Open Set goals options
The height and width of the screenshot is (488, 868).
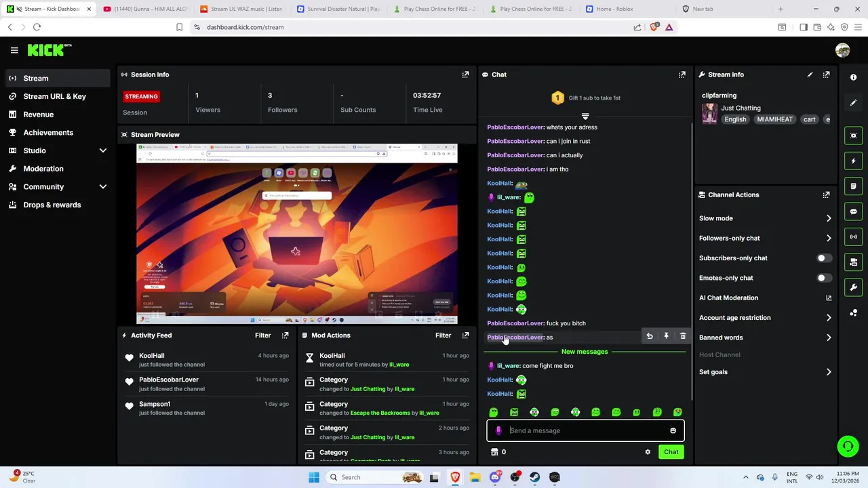tap(766, 372)
